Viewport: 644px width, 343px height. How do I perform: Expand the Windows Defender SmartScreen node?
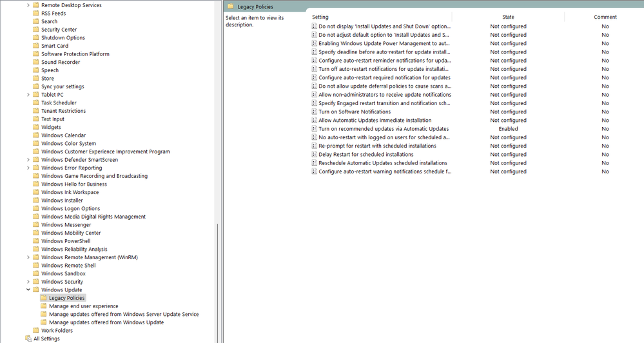pos(28,160)
